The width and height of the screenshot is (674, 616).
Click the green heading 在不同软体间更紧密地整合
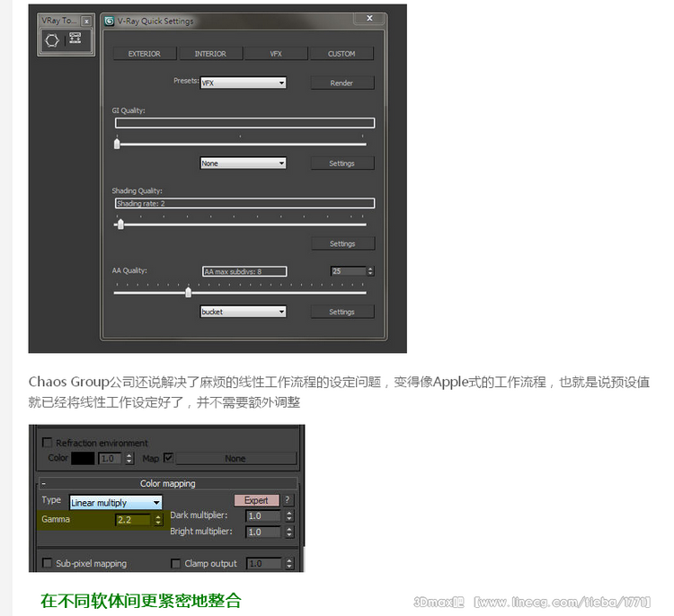click(141, 601)
